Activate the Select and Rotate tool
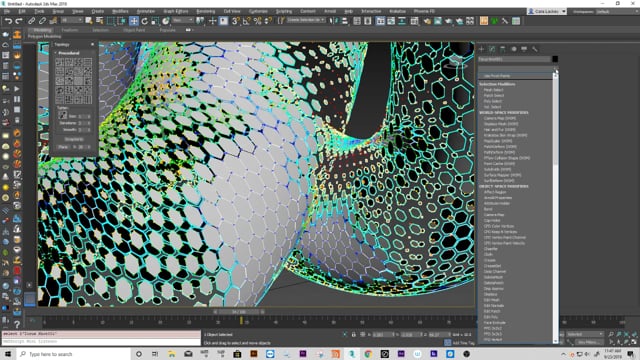 click(144, 21)
